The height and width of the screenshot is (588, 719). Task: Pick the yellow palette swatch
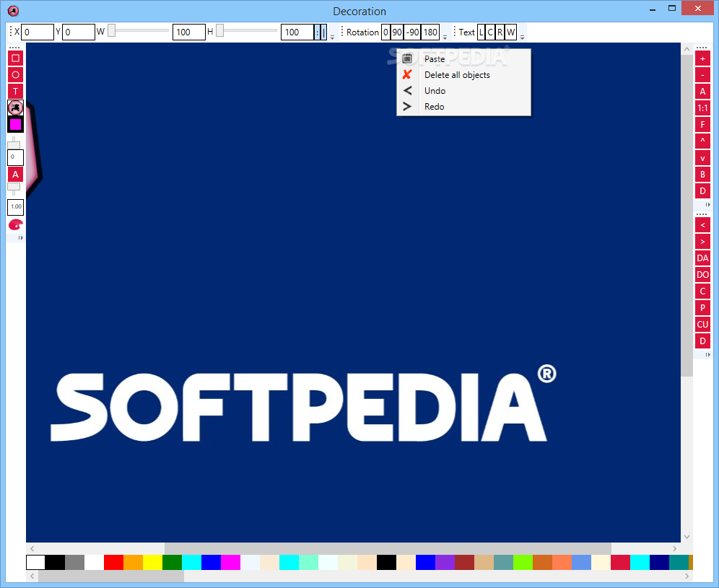coord(153,562)
